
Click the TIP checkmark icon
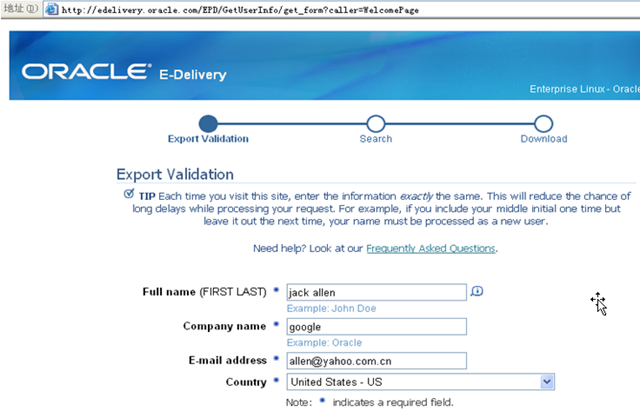(x=127, y=194)
